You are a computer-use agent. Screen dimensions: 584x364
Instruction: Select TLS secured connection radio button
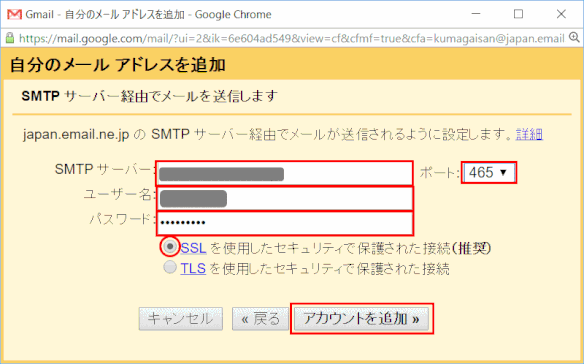(x=170, y=267)
